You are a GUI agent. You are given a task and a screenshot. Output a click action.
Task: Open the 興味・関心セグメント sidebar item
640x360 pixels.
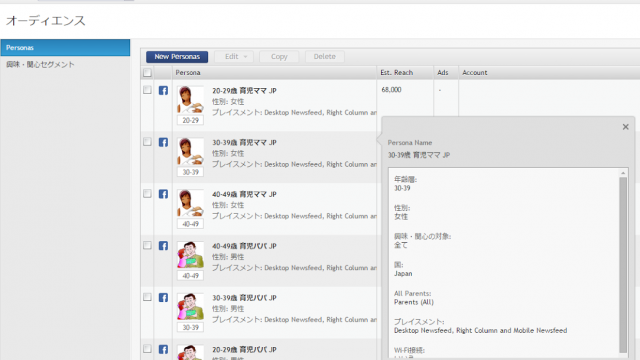40,64
